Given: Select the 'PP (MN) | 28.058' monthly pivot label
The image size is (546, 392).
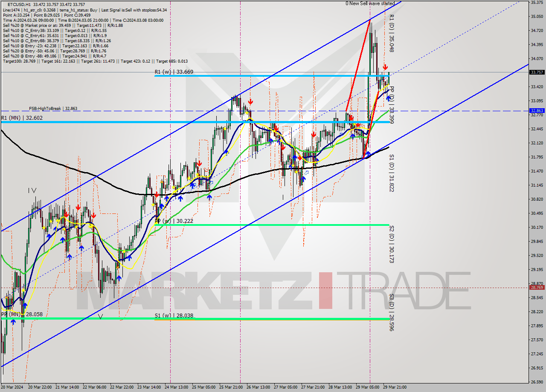Looking at the screenshot, I should coord(22,314).
